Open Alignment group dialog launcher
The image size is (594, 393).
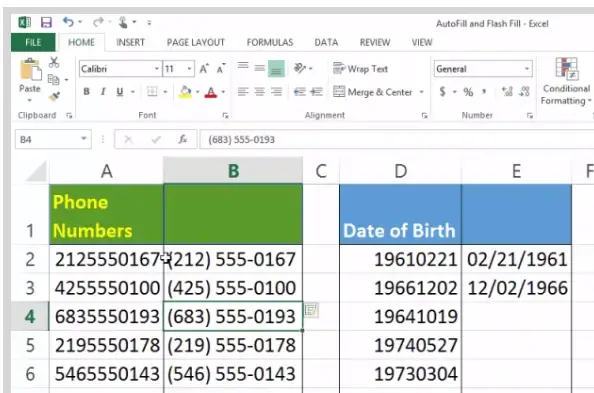(424, 116)
